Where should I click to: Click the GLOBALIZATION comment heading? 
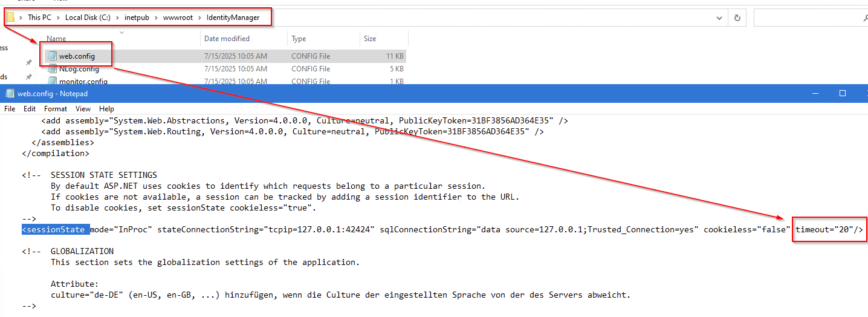coord(82,251)
